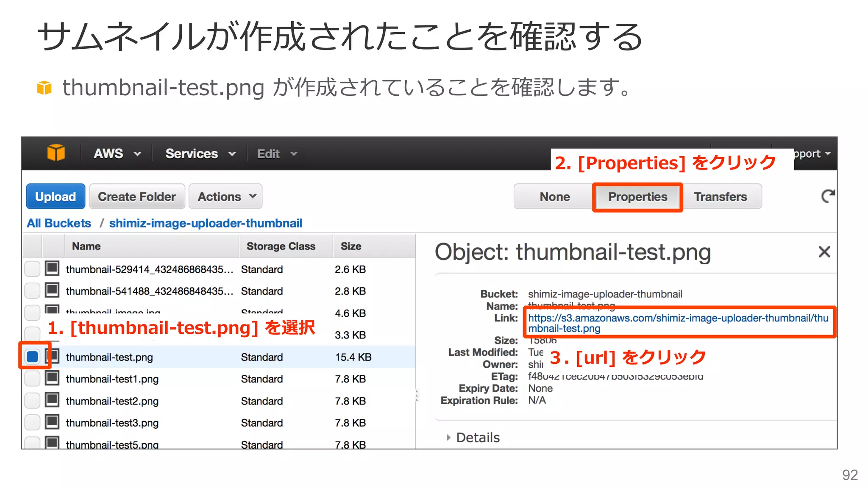The image size is (868, 488).
Task: Click file icon of thumbnail-529414 row
Action: click(52, 268)
